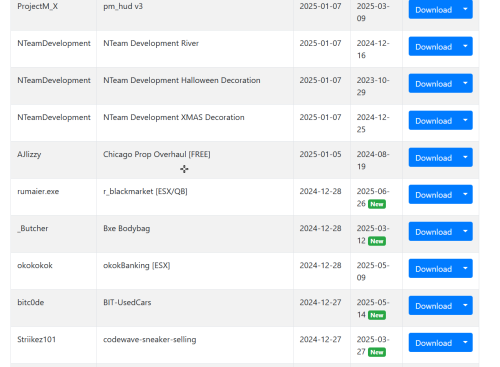This screenshot has width=500, height=367.
Task: Expand Download options for BIT-UsedCars
Action: point(465,305)
